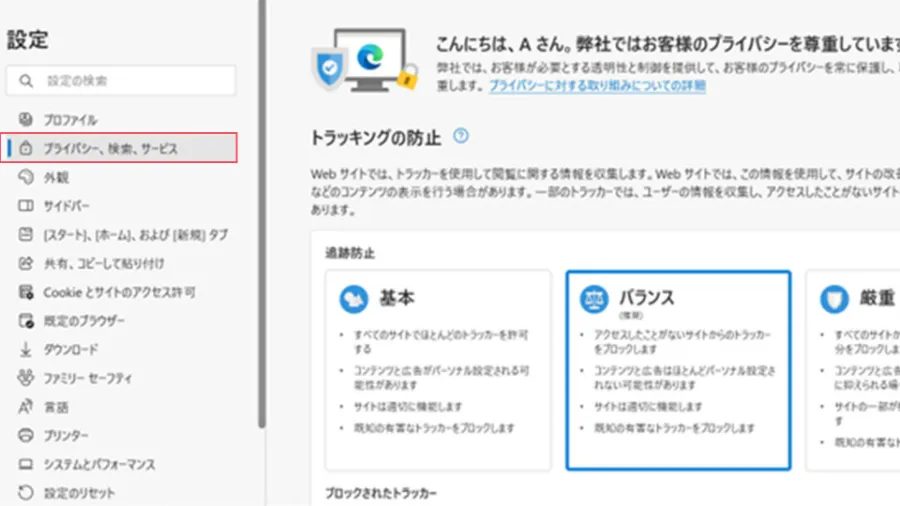
Task: Click the 既定のブラウザー icon
Action: click(26, 321)
